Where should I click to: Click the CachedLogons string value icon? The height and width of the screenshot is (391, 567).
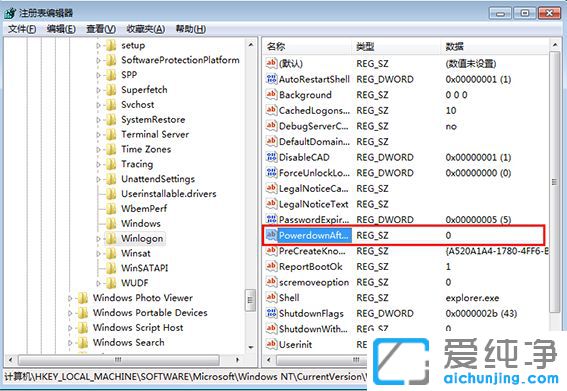click(271, 110)
